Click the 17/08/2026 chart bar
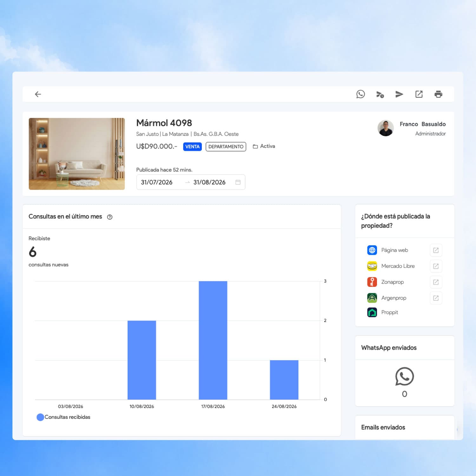 [x=213, y=340]
